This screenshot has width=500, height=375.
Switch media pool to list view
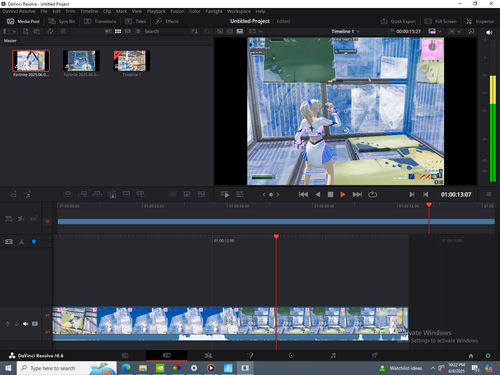point(138,31)
